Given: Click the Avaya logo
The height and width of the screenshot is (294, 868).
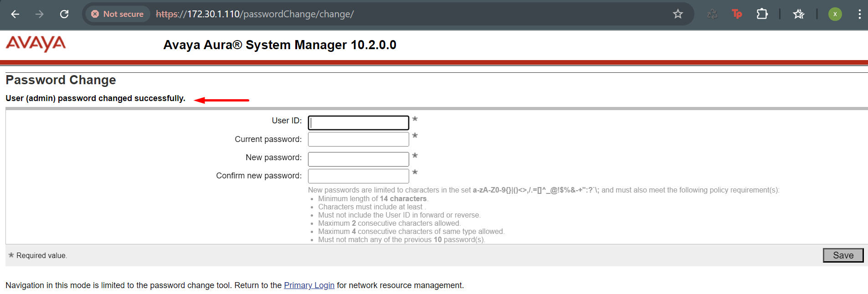Looking at the screenshot, I should (x=36, y=44).
